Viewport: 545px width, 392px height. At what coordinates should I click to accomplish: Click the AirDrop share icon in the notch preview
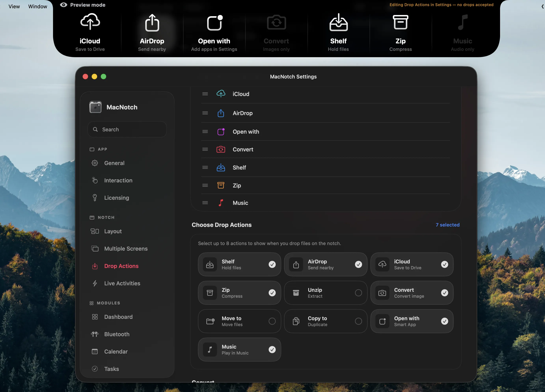tap(152, 23)
